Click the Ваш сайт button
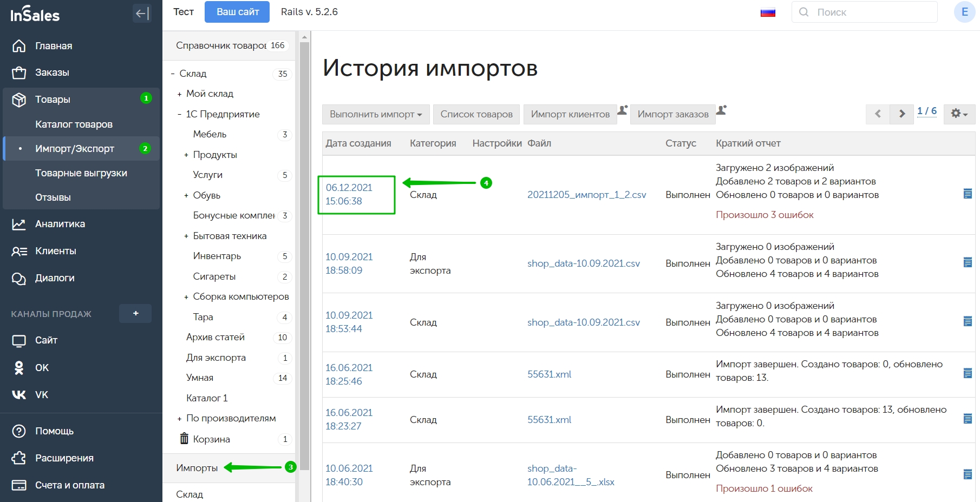This screenshot has width=980, height=502. [237, 12]
